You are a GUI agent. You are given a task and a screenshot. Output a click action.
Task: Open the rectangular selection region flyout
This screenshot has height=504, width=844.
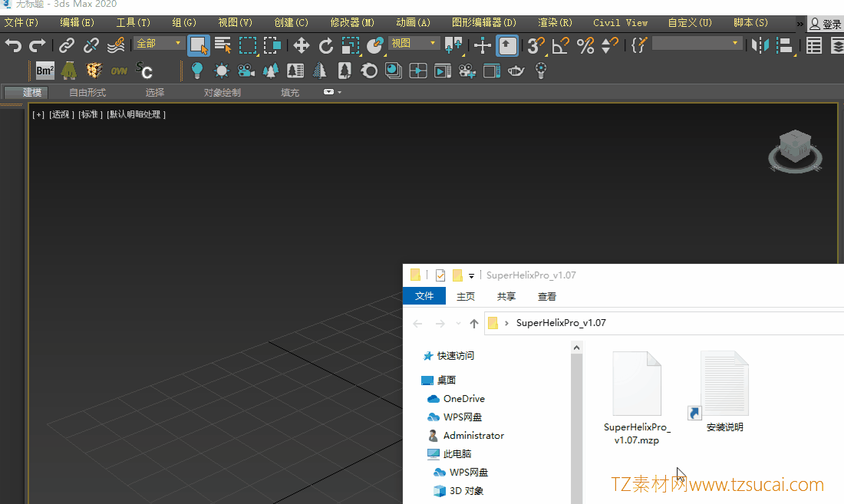click(x=248, y=46)
